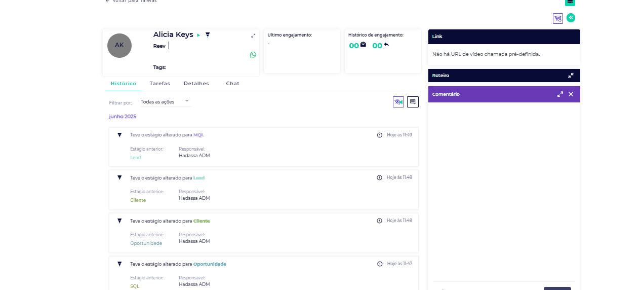Click Hoje às 11:49 timestamp
Screen dimensions: 644x290
pos(399,135)
